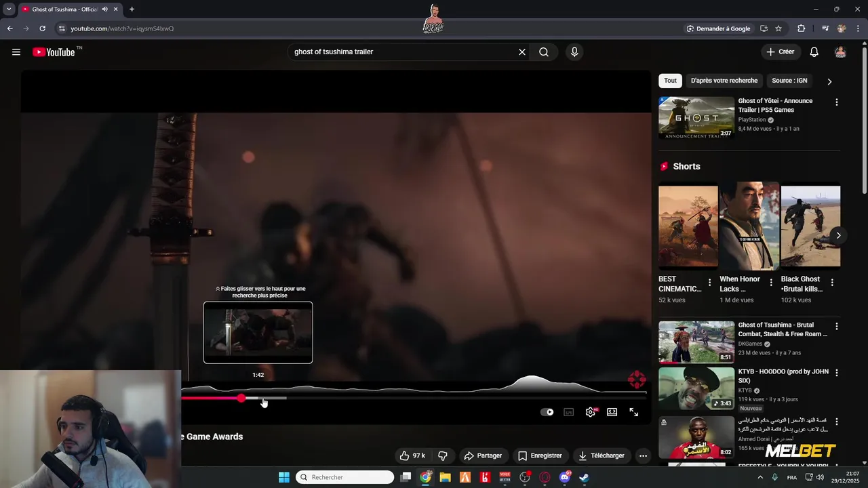This screenshot has height=488, width=868.
Task: Open options for Ahmed Dorai video
Action: (x=836, y=422)
